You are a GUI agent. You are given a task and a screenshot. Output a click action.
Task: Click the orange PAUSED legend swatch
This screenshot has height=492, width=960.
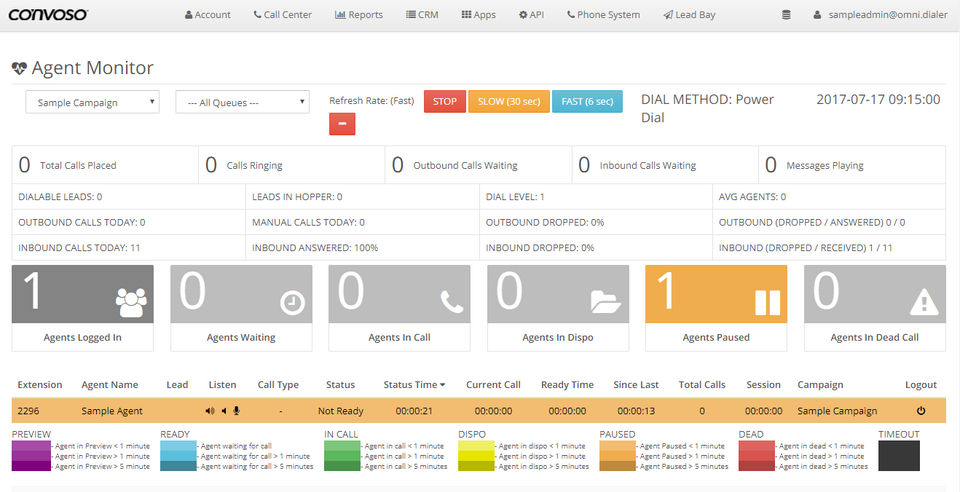(x=617, y=456)
